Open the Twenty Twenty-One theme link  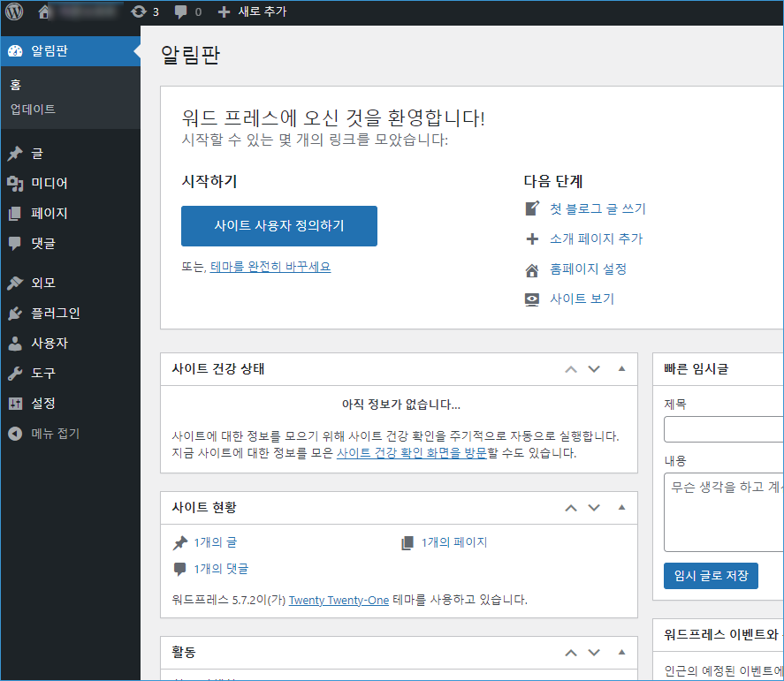coord(339,600)
